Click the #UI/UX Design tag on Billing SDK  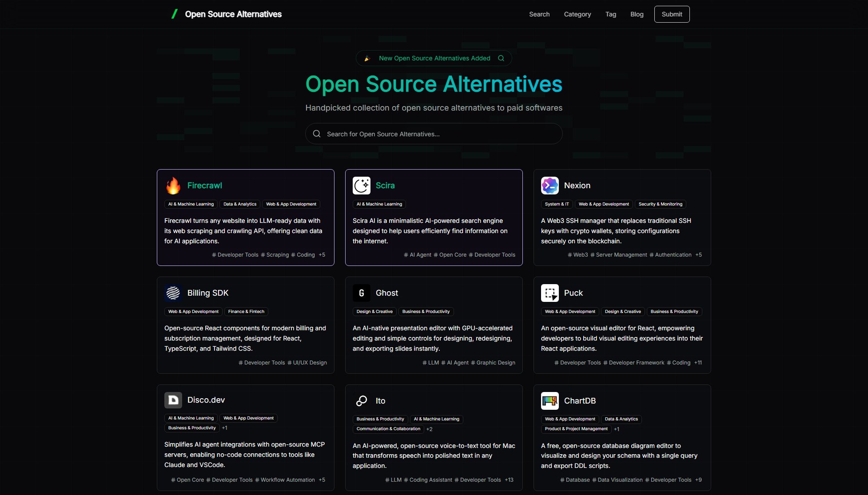(x=307, y=363)
